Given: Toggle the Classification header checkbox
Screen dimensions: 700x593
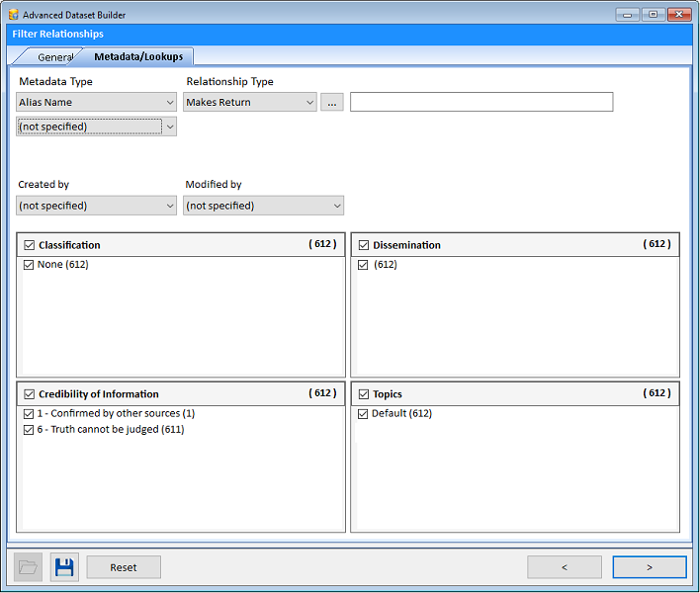Looking at the screenshot, I should [30, 245].
